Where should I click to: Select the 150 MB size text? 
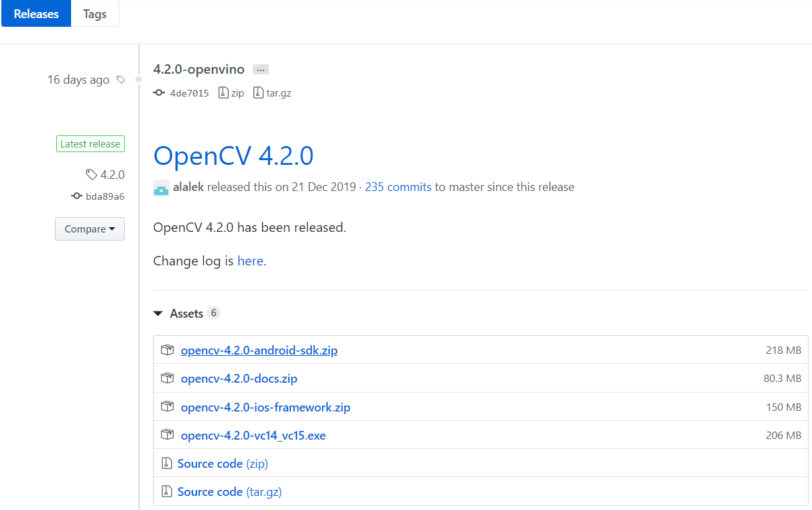tap(784, 407)
